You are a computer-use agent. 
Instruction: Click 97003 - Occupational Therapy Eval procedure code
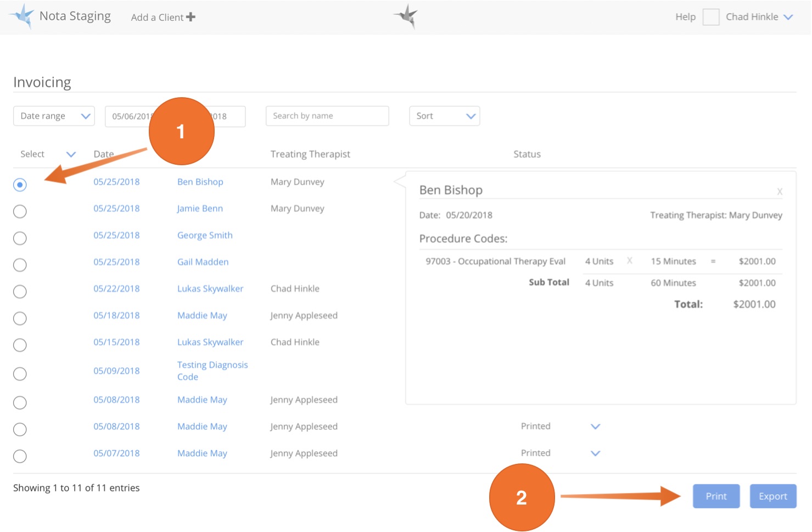click(495, 261)
